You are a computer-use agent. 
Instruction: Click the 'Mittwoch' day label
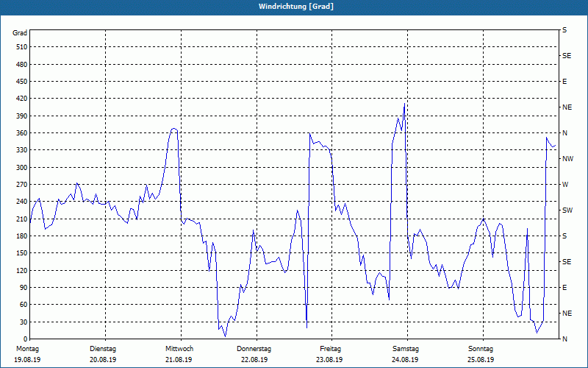179,349
